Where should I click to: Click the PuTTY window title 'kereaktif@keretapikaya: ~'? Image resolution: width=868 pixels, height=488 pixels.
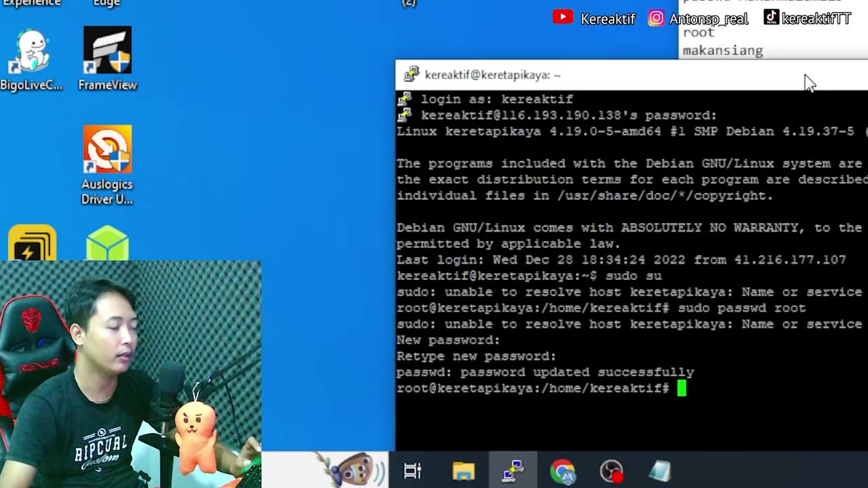pos(493,75)
